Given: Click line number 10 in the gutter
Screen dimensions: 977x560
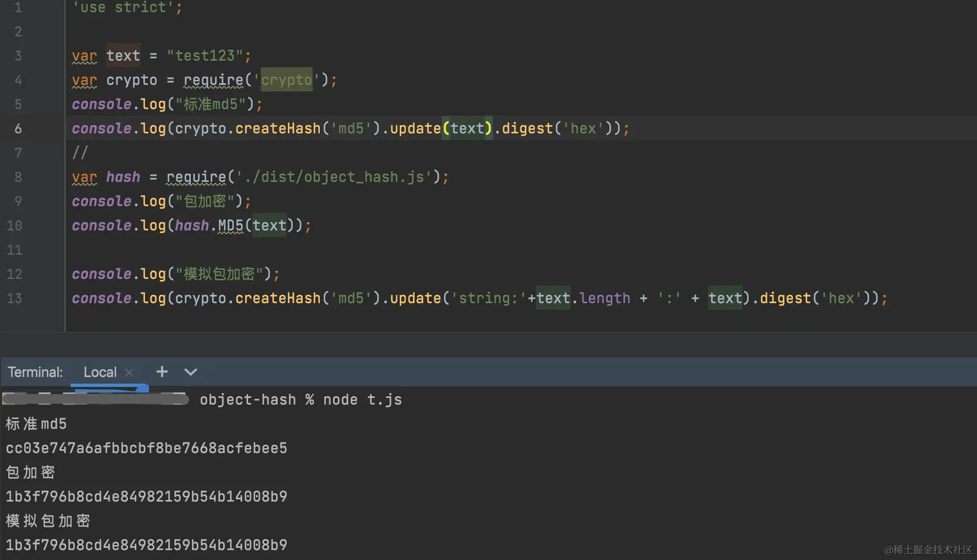Looking at the screenshot, I should [x=15, y=225].
